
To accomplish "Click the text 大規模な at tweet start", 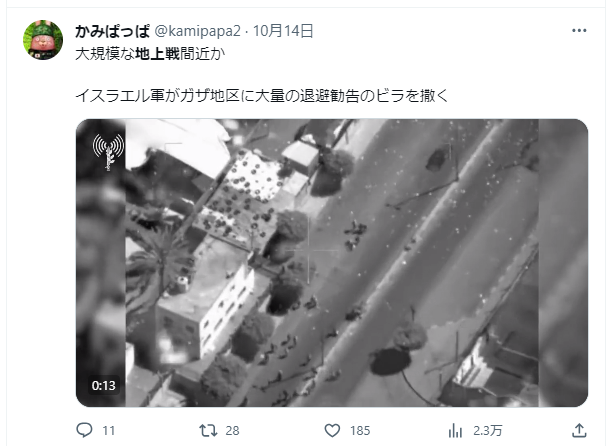I will tap(105, 54).
